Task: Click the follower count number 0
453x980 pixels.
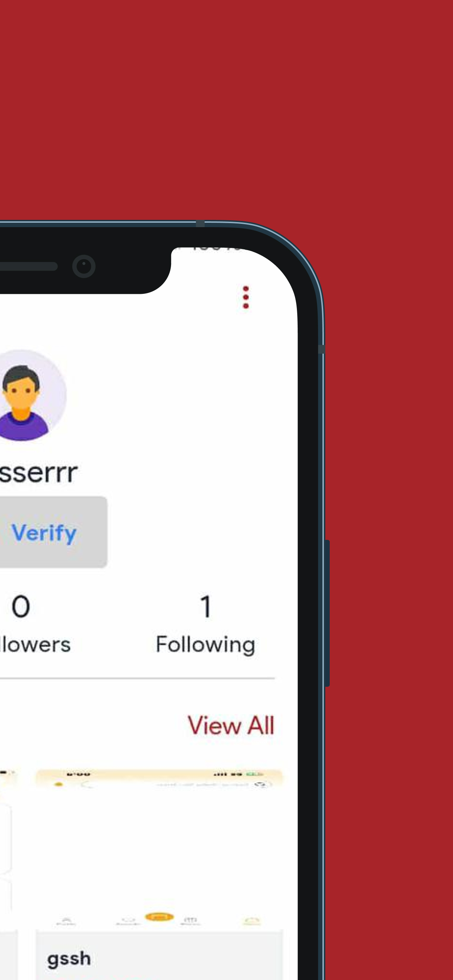Action: click(20, 606)
